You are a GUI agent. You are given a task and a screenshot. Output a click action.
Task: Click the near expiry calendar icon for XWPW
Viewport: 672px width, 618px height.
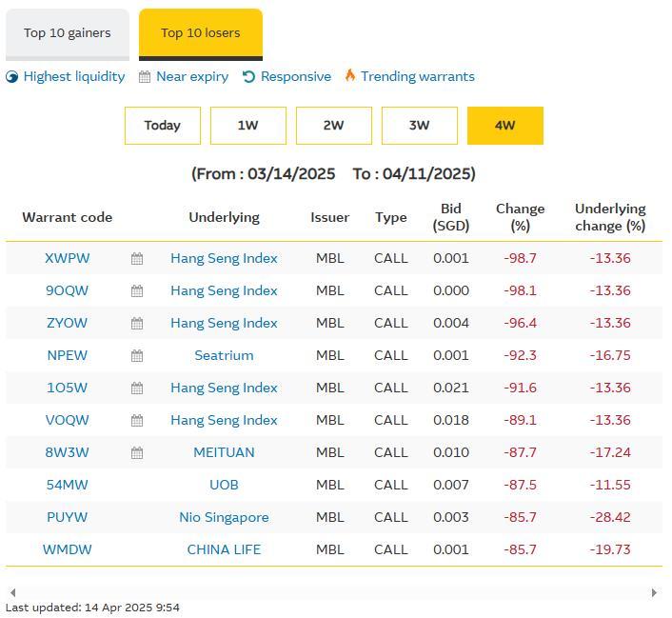pyautogui.click(x=137, y=259)
